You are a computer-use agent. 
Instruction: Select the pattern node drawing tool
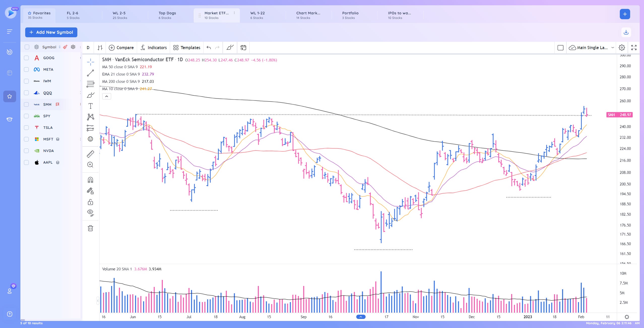90,117
